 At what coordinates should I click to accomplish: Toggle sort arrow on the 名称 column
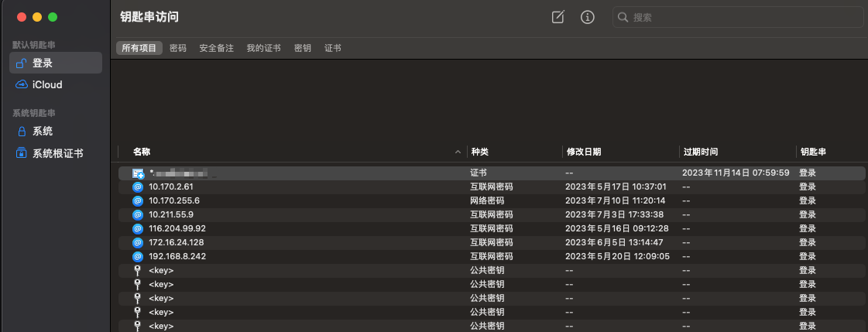(x=458, y=152)
